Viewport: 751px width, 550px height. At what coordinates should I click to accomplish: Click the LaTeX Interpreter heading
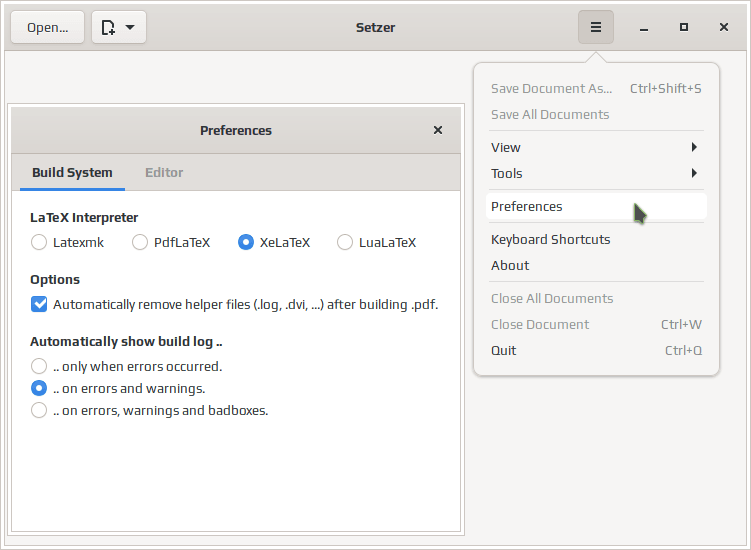pyautogui.click(x=84, y=218)
